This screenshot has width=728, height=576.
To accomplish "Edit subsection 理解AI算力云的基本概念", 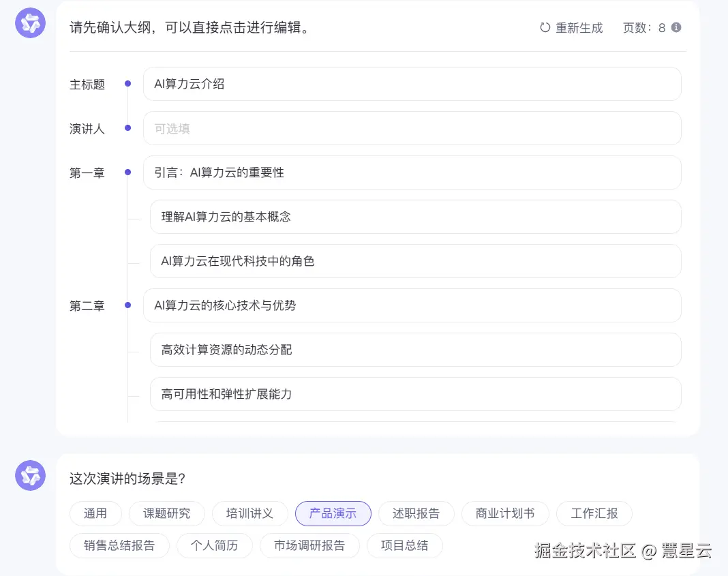I will 416,217.
